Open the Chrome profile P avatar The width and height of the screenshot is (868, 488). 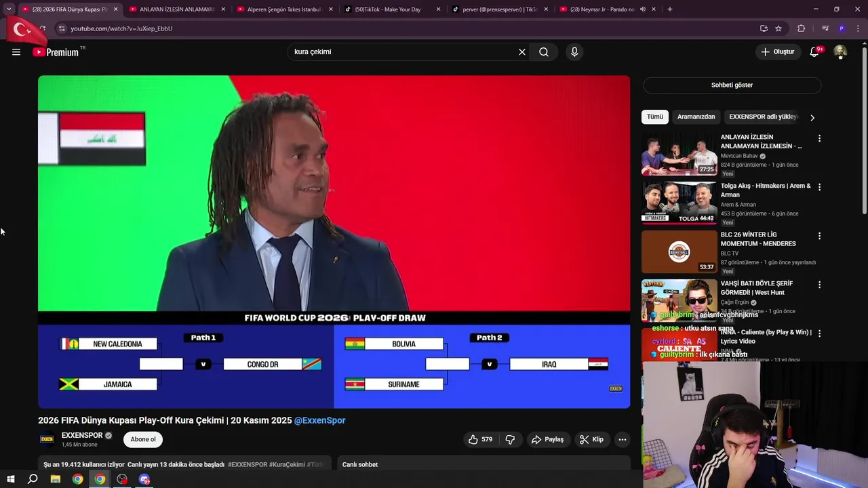tap(842, 28)
